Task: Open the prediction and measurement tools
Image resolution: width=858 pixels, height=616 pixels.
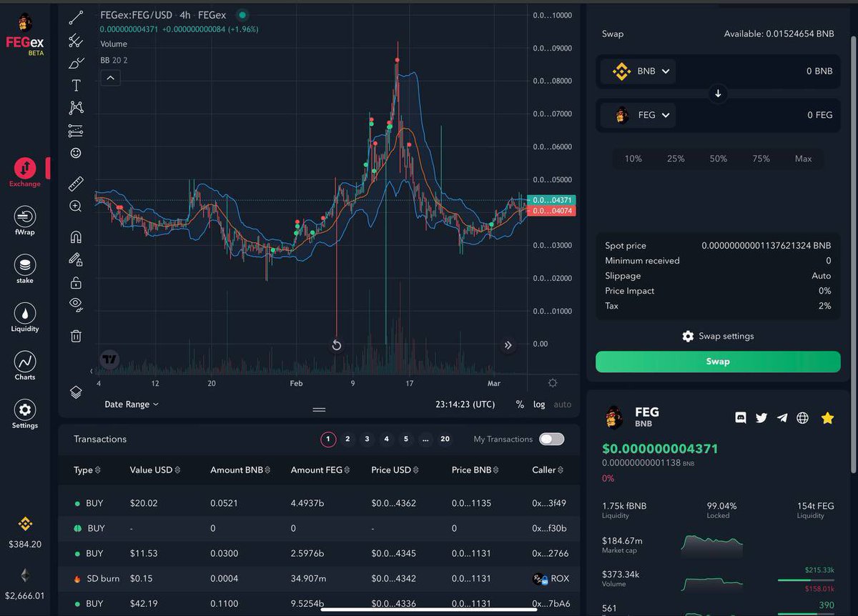Action: [76, 131]
